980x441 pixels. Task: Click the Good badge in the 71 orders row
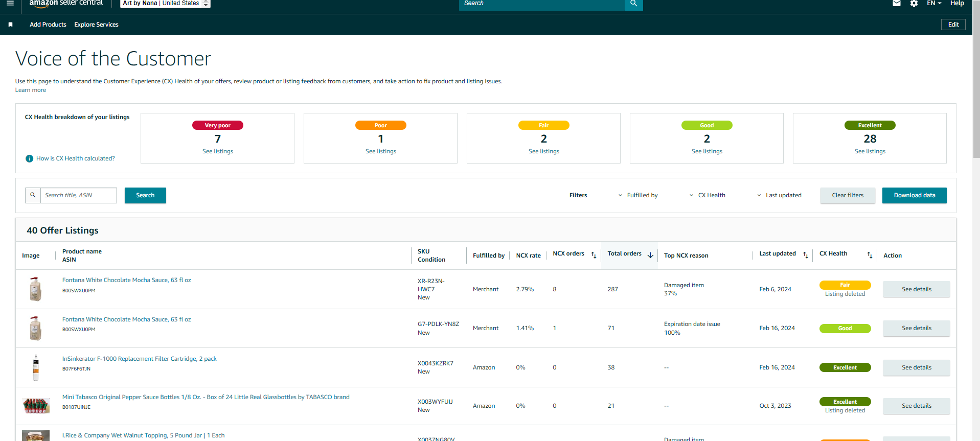[845, 328]
